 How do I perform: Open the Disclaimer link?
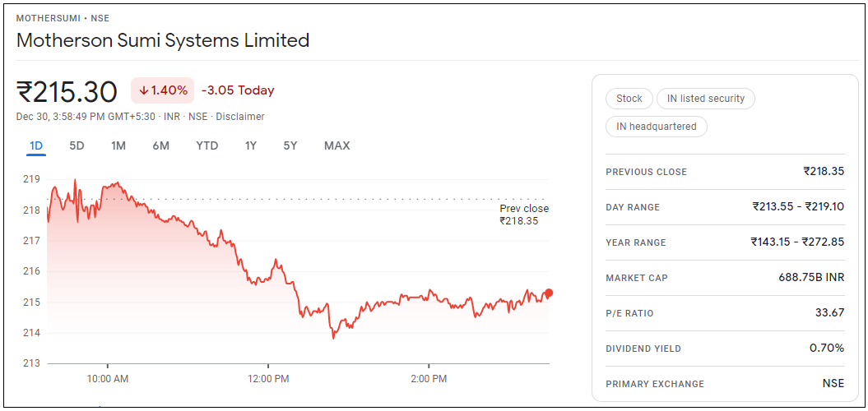coord(239,117)
